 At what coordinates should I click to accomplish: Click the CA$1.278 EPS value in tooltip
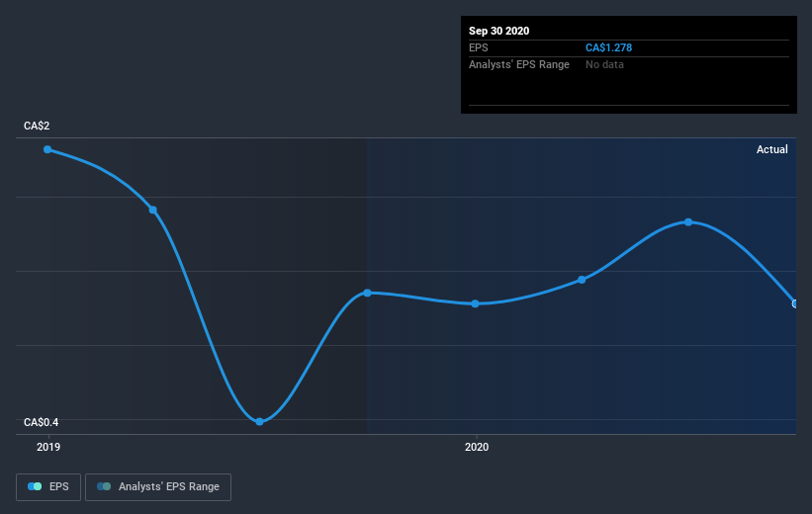click(x=608, y=47)
